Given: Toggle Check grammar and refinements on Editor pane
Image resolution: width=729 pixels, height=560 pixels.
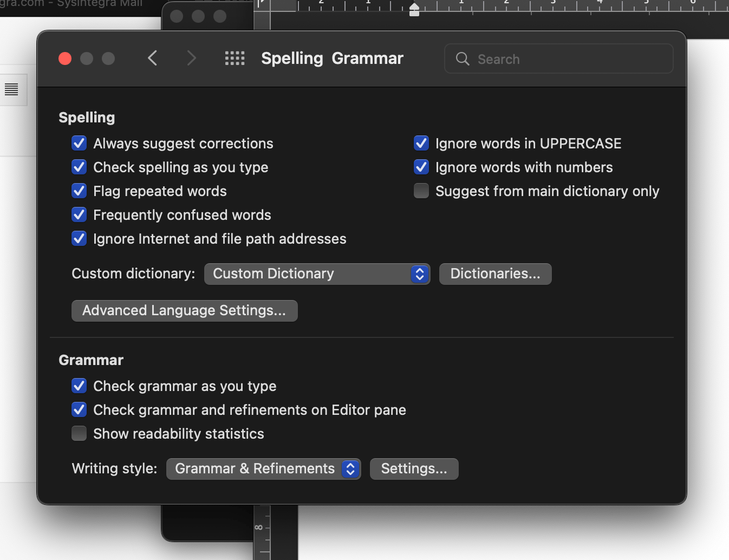Looking at the screenshot, I should (79, 409).
